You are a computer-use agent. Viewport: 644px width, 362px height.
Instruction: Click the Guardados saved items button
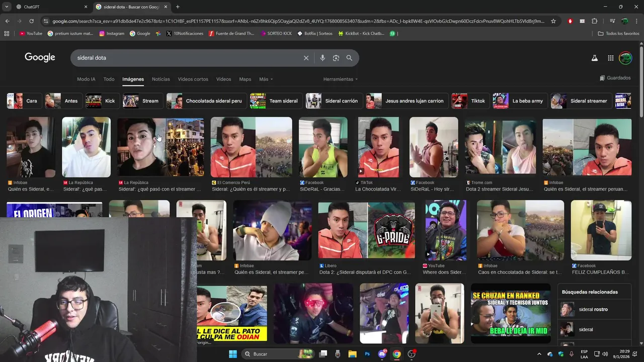615,78
